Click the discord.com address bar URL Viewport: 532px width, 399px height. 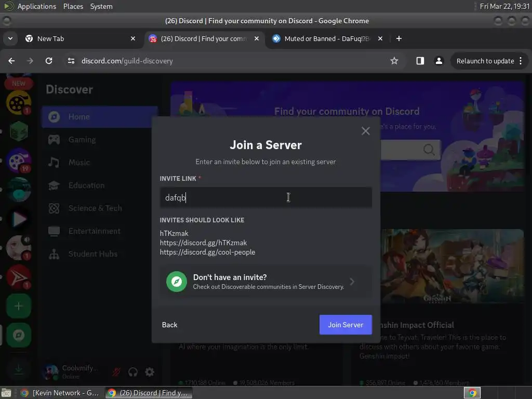coord(127,61)
